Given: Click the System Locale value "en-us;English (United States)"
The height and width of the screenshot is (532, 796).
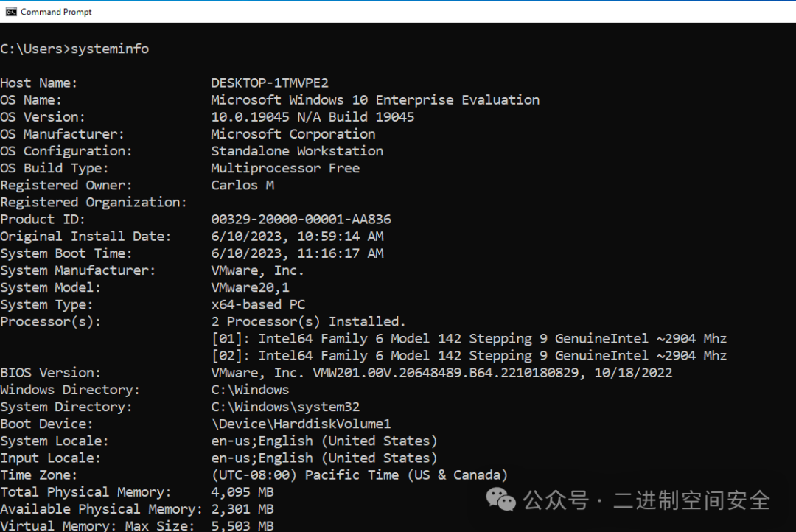Looking at the screenshot, I should tap(324, 441).
